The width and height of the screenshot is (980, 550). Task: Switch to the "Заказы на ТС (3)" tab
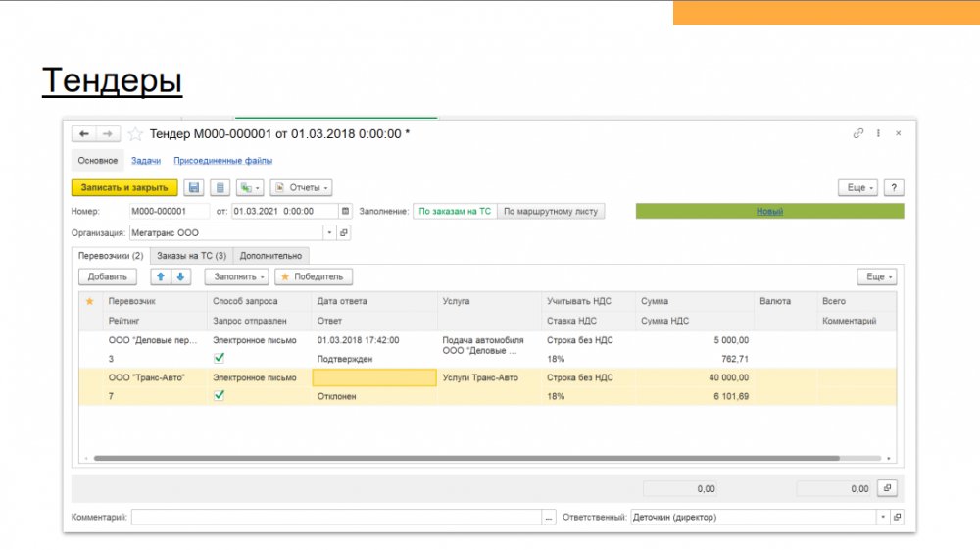[x=191, y=256]
